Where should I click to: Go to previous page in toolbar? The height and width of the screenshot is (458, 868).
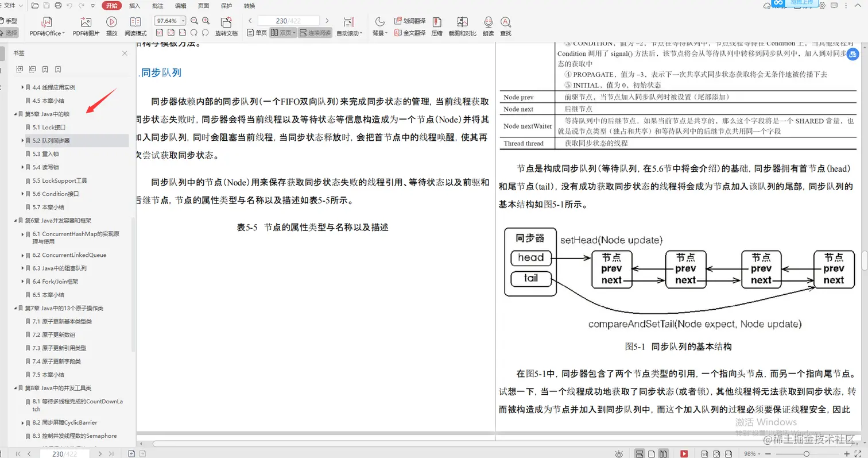250,21
